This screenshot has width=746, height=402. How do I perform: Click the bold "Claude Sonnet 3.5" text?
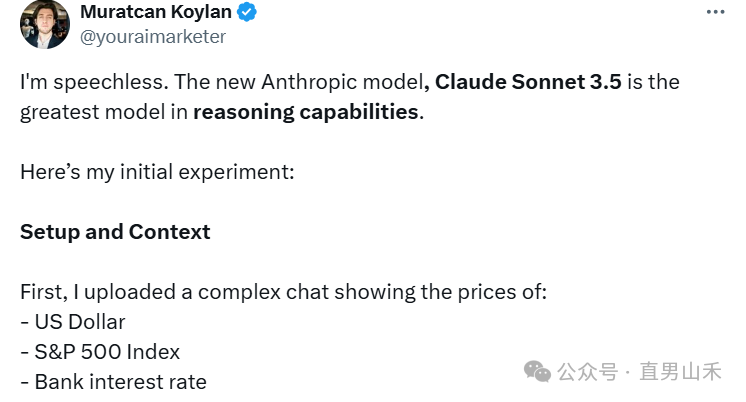[531, 83]
